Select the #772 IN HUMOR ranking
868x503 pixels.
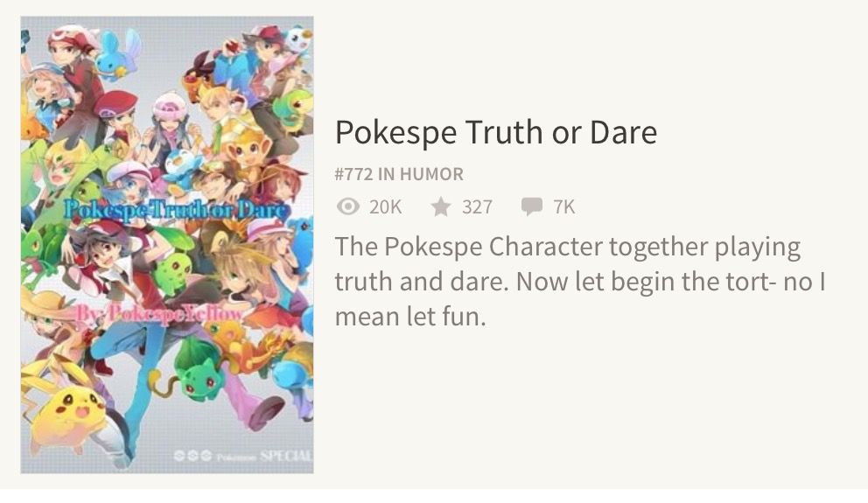pyautogui.click(x=399, y=174)
